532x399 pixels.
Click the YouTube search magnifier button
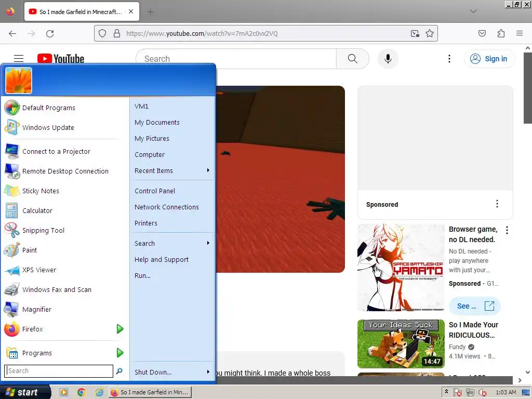point(353,59)
